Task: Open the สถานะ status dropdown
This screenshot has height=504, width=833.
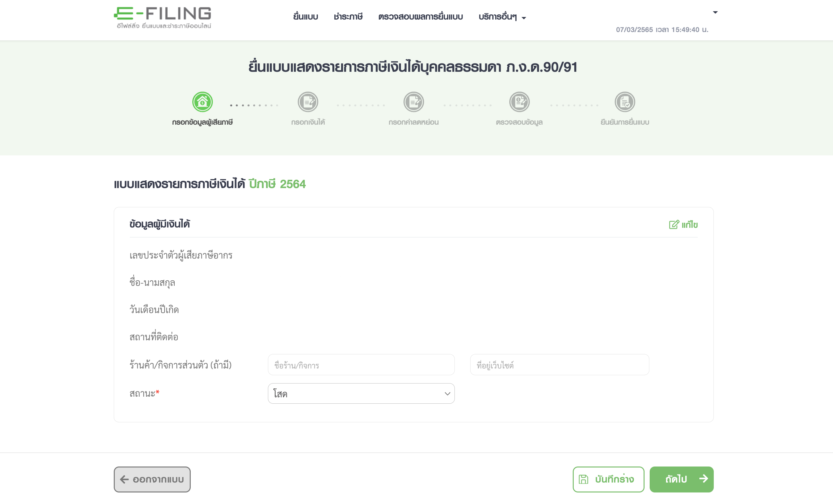Action: 361,393
